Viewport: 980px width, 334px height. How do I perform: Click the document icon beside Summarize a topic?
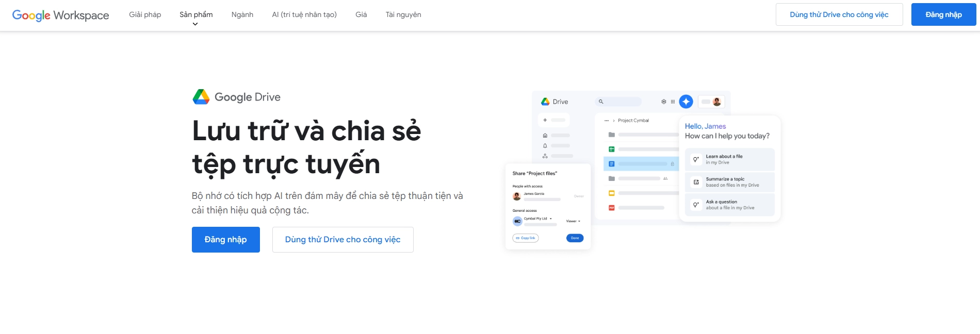coord(696,182)
